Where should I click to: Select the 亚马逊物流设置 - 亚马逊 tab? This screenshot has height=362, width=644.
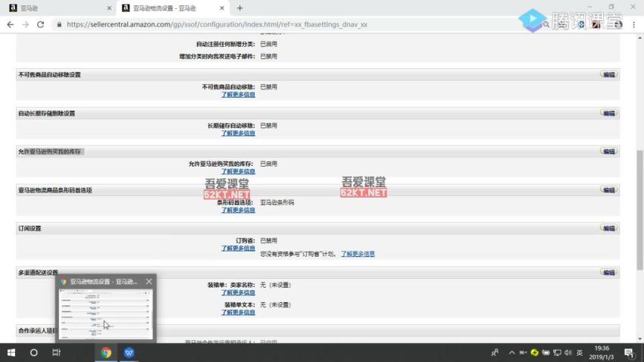[173, 8]
